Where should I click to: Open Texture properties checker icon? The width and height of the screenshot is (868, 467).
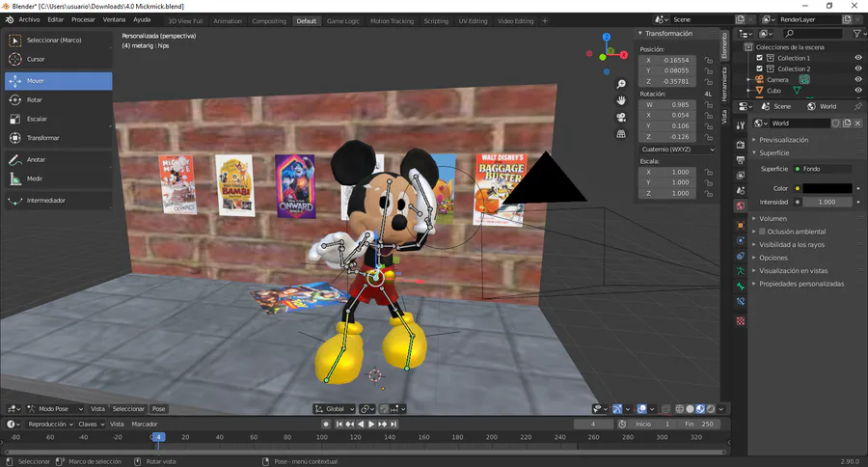741,320
